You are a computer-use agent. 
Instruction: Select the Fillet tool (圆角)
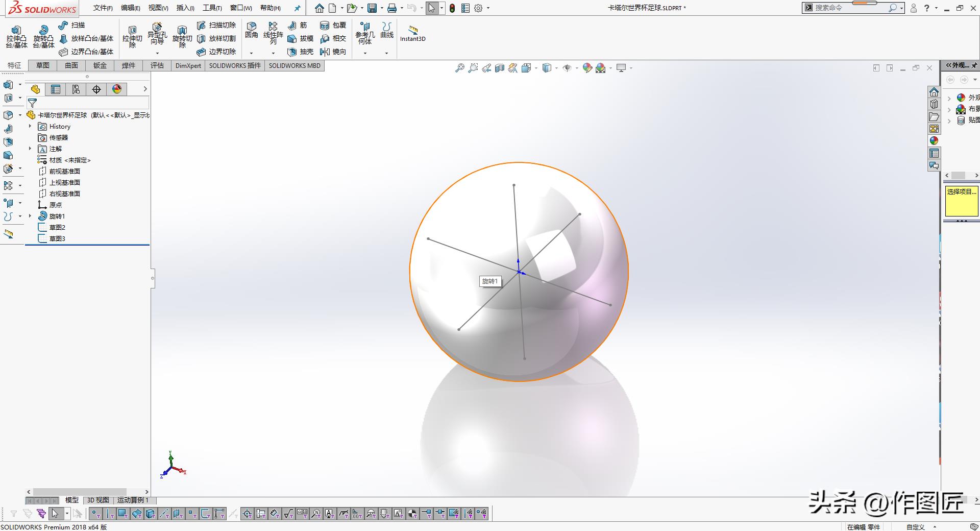tap(251, 30)
